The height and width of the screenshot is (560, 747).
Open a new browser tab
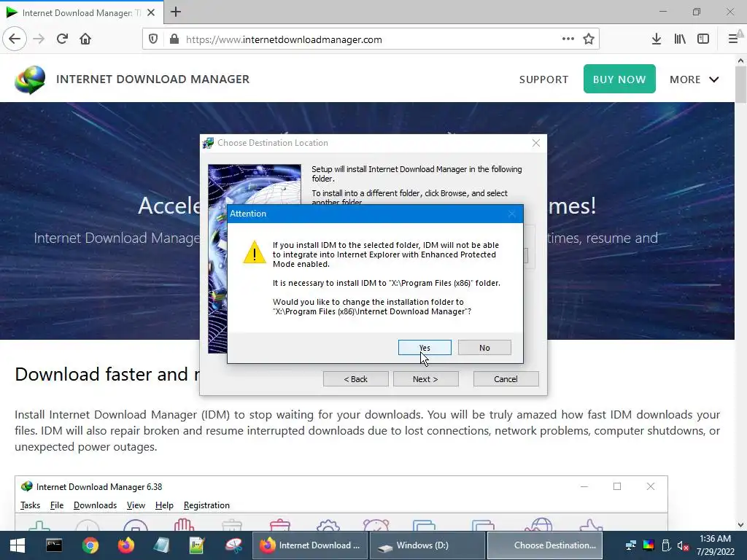click(176, 12)
